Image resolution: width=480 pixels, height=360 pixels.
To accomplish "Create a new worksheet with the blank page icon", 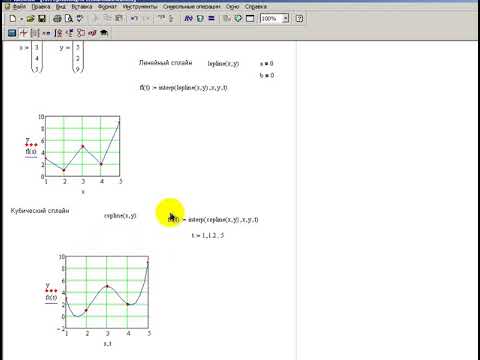I will 13,19.
